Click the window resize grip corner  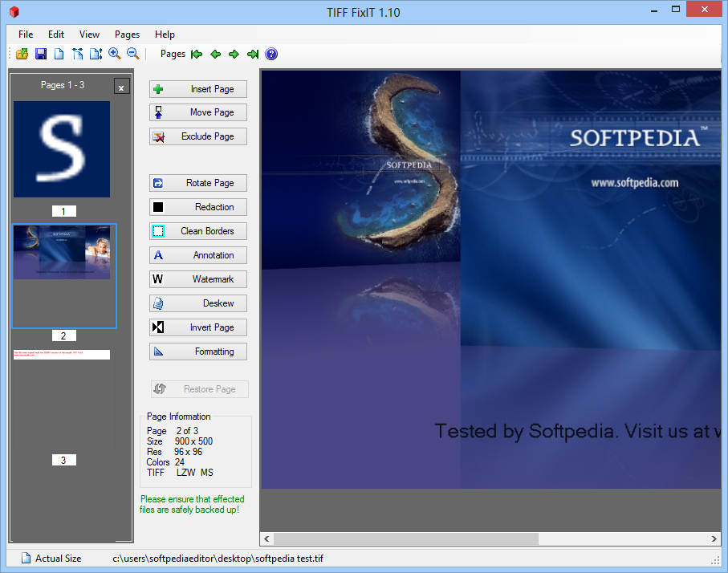coord(715,560)
